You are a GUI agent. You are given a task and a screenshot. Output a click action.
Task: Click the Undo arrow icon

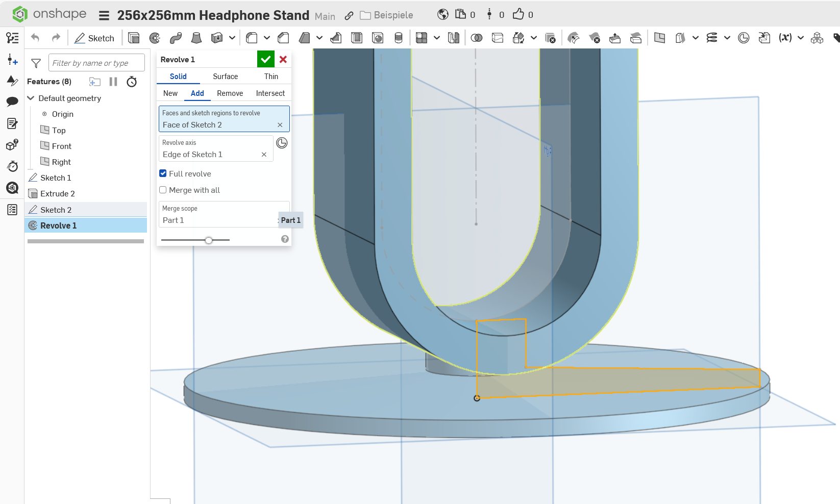(35, 38)
